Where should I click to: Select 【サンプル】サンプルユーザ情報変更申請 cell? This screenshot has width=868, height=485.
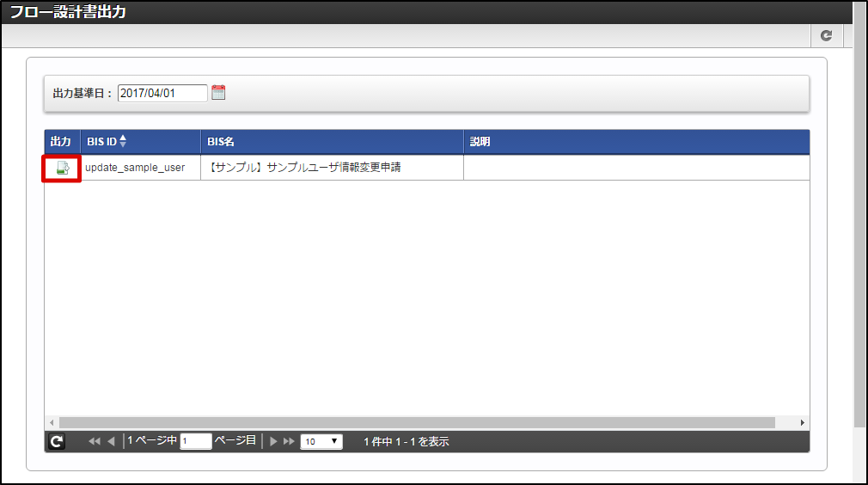pyautogui.click(x=332, y=167)
